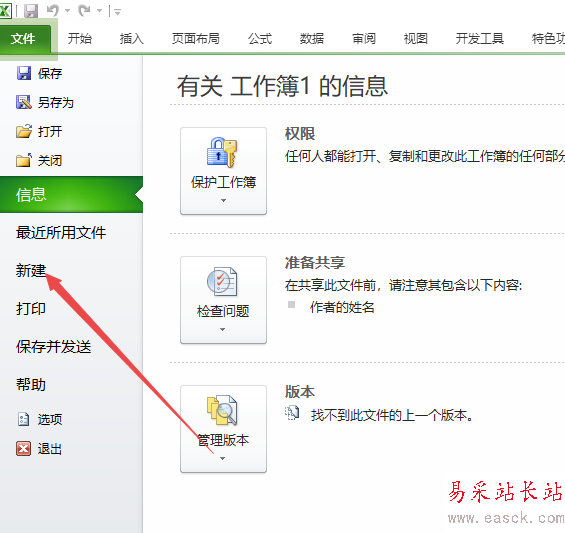Open the Undo history dropdown arrow
The image size is (565, 533).
click(x=67, y=11)
